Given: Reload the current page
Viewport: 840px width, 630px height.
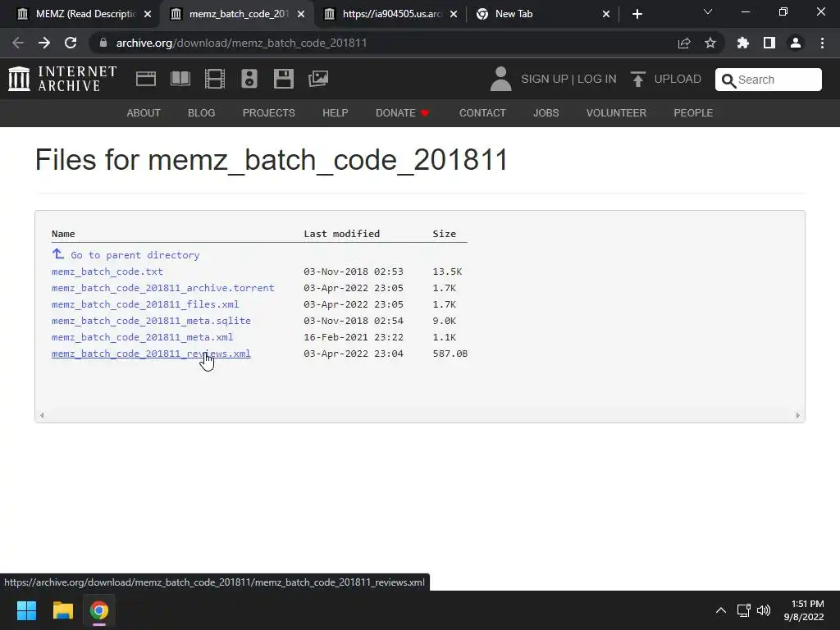Looking at the screenshot, I should (71, 43).
